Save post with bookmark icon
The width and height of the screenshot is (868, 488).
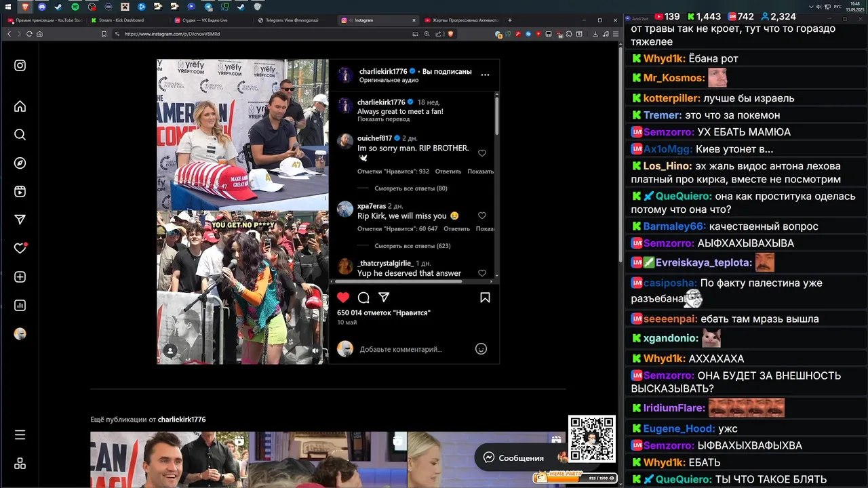coord(485,298)
